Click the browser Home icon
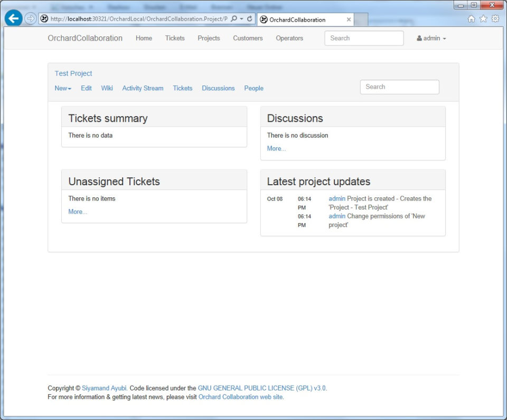Image resolution: width=507 pixels, height=420 pixels. 472,19
